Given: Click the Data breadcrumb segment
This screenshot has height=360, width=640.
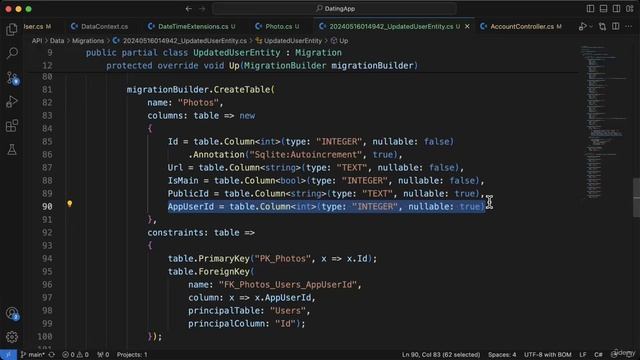Looking at the screenshot, I should [57, 41].
